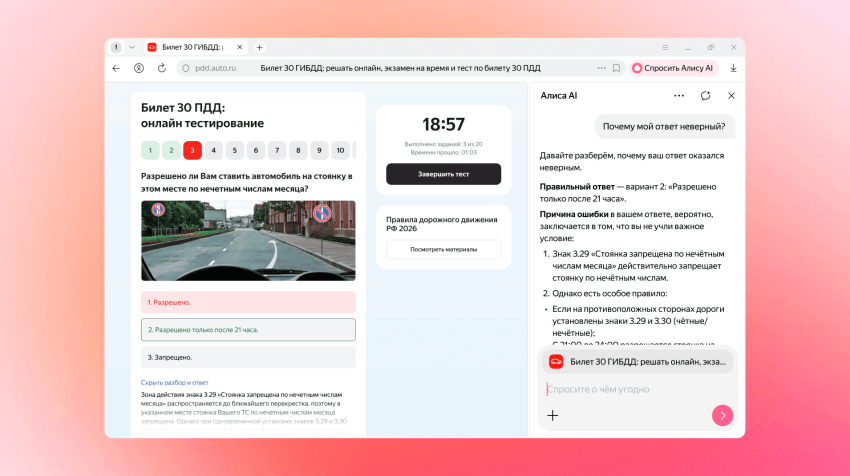Open the browser hamburger menu

coord(665,48)
